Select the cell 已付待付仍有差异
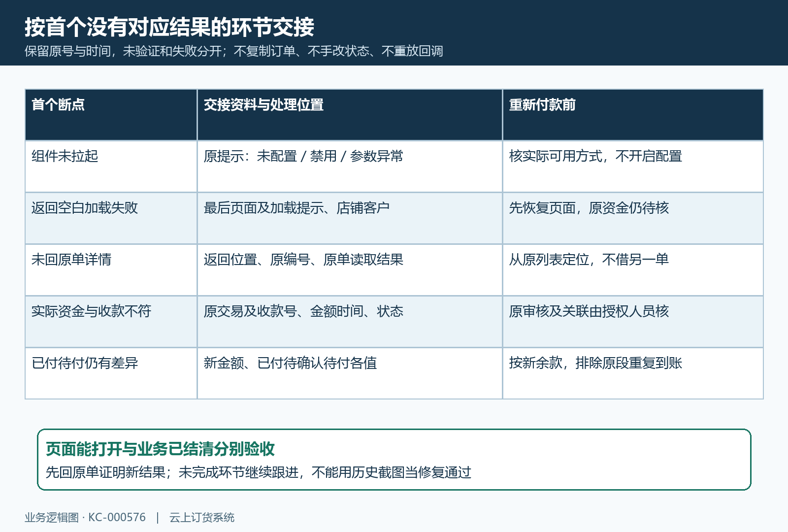788x532 pixels. (111, 373)
